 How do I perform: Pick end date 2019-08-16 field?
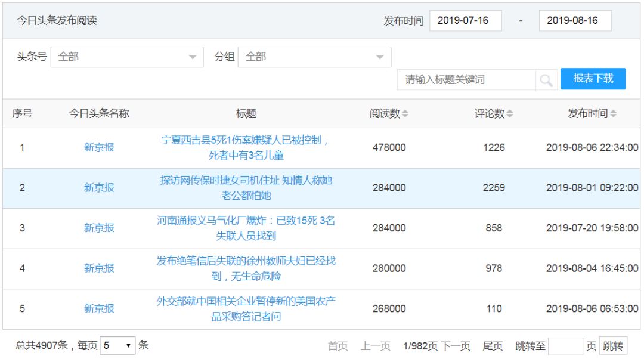(575, 21)
